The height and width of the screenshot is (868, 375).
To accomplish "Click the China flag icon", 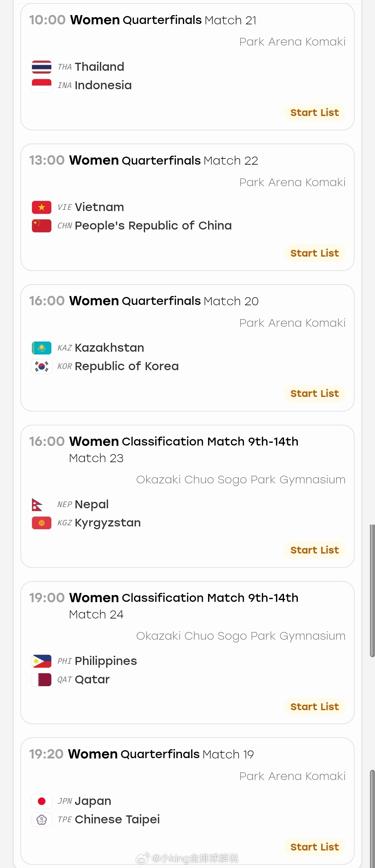I will coord(41,226).
